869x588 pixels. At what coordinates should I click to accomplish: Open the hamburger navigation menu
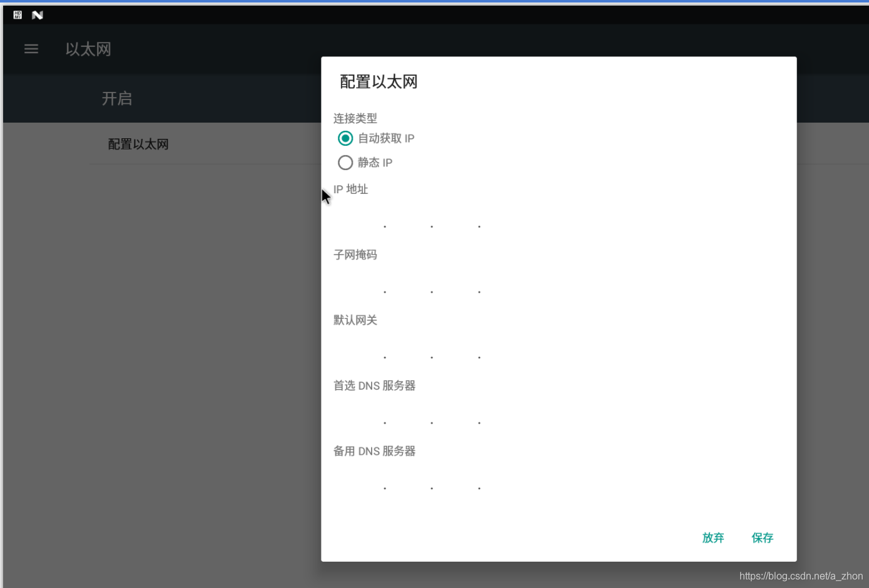[31, 49]
